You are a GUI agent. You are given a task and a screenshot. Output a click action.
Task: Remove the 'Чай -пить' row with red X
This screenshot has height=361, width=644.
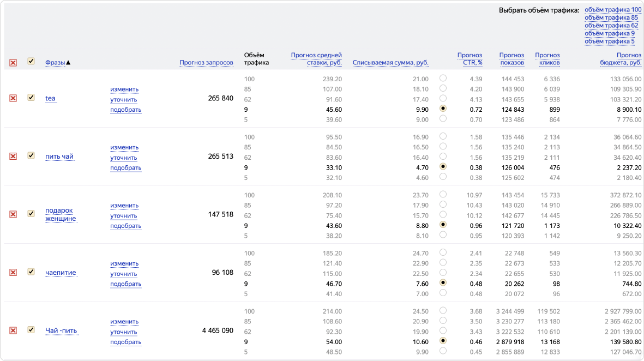click(13, 330)
